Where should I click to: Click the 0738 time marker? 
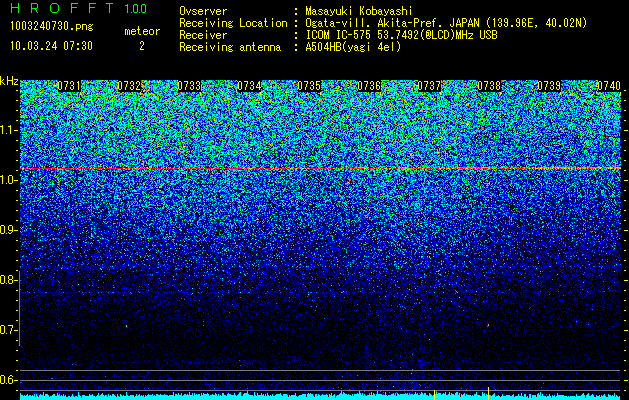(489, 86)
